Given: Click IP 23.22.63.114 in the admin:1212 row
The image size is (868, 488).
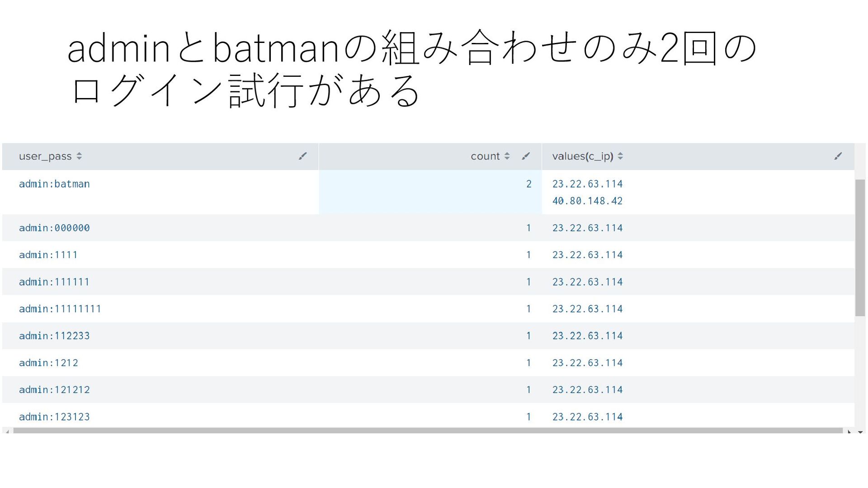Looking at the screenshot, I should (x=587, y=363).
